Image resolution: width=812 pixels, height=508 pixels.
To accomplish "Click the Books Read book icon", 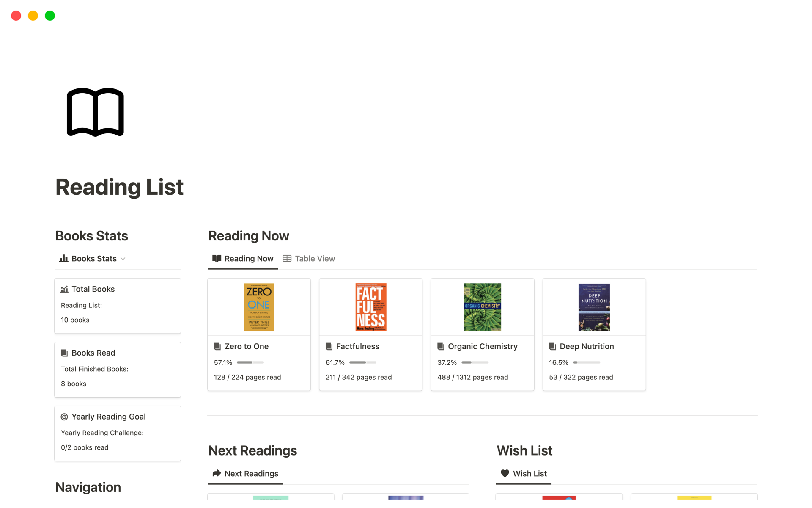I will (x=64, y=353).
